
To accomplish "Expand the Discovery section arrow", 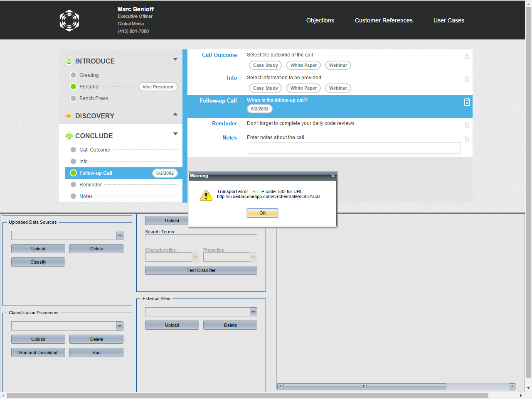I will pyautogui.click(x=175, y=114).
